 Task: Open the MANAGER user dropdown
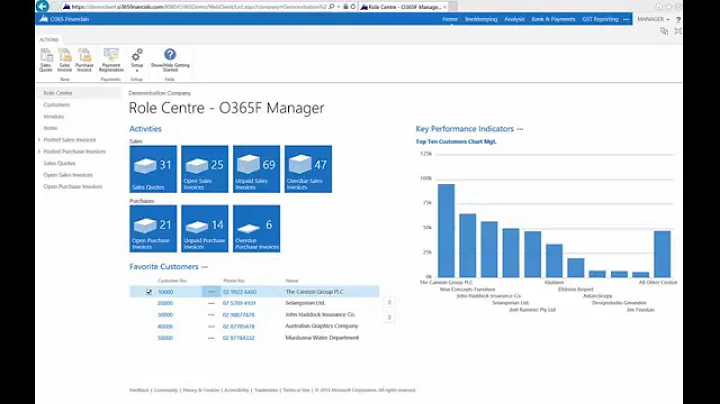click(x=653, y=19)
